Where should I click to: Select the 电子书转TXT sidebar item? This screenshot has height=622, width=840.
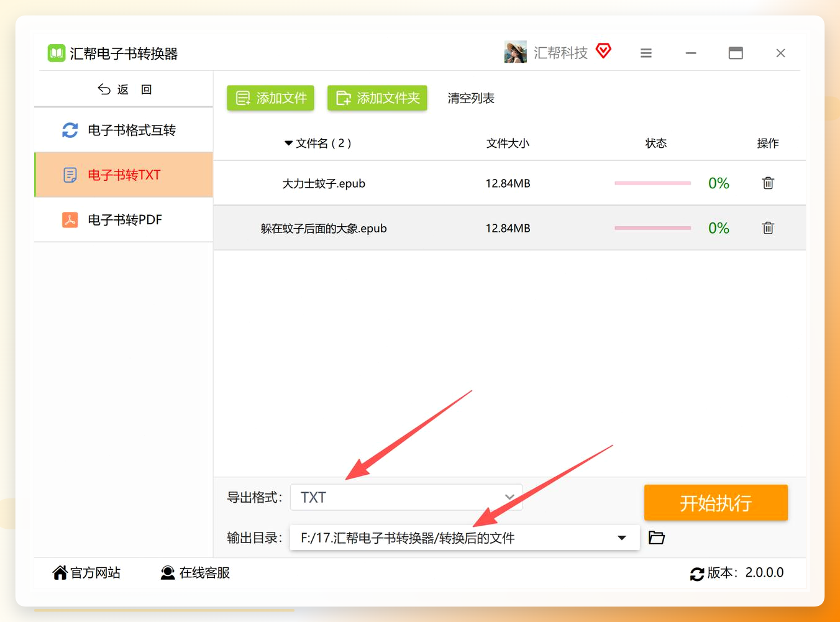pos(124,175)
